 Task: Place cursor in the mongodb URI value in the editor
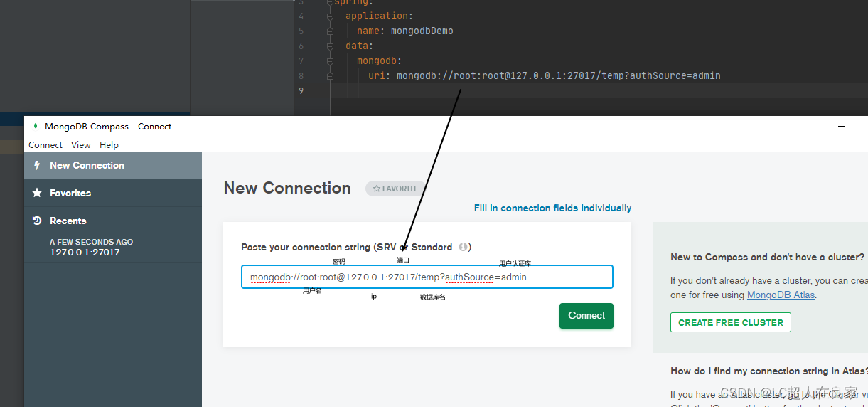[x=559, y=76]
